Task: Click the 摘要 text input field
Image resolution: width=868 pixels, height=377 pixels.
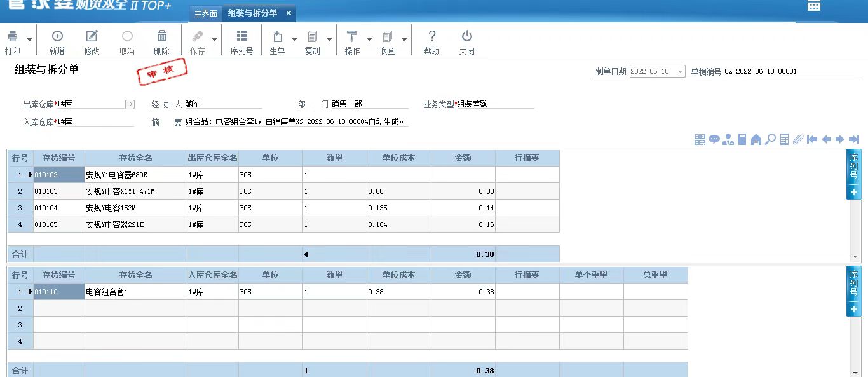Action: click(x=295, y=121)
